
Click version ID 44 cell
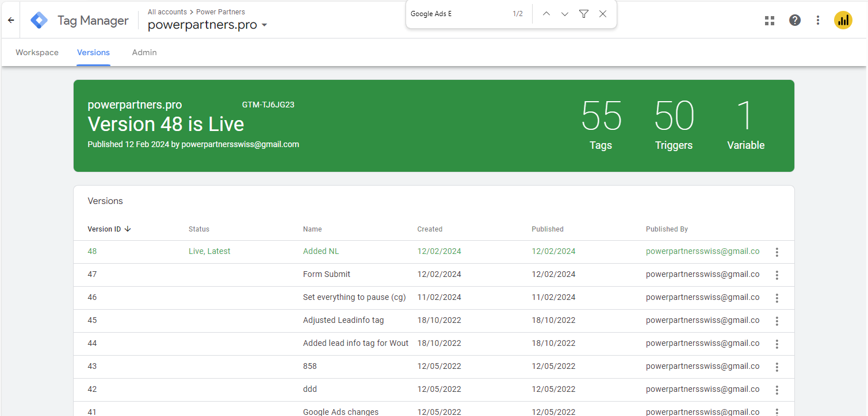pos(92,343)
